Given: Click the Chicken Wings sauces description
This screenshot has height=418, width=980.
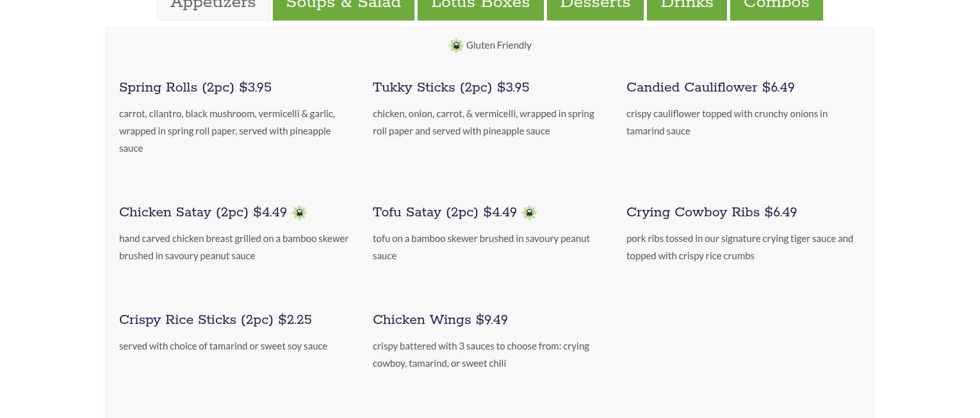Looking at the screenshot, I should point(481,355).
